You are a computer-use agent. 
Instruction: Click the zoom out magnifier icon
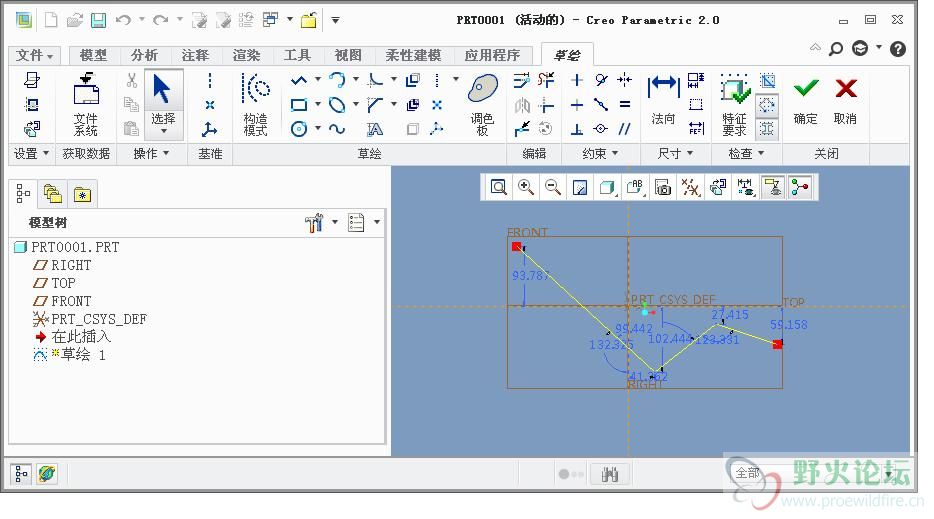coord(553,188)
